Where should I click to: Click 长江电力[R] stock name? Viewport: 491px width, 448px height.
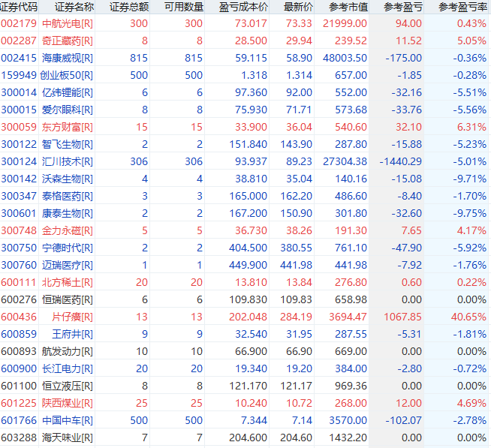[68, 368]
